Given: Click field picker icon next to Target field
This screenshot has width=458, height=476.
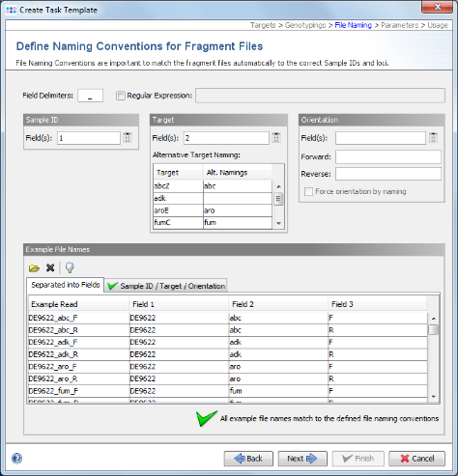Looking at the screenshot, I should tap(276, 138).
